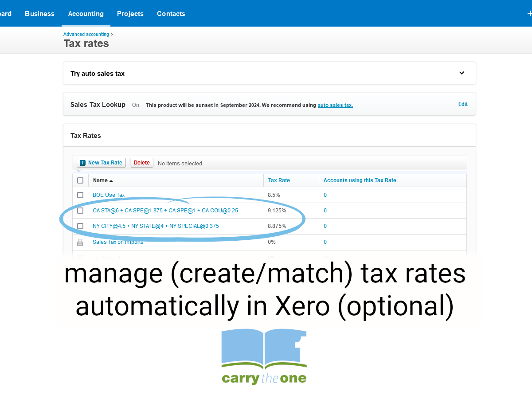
Task: Tick checkbox for NY CITY@4.5 tax rate row
Action: click(80, 226)
